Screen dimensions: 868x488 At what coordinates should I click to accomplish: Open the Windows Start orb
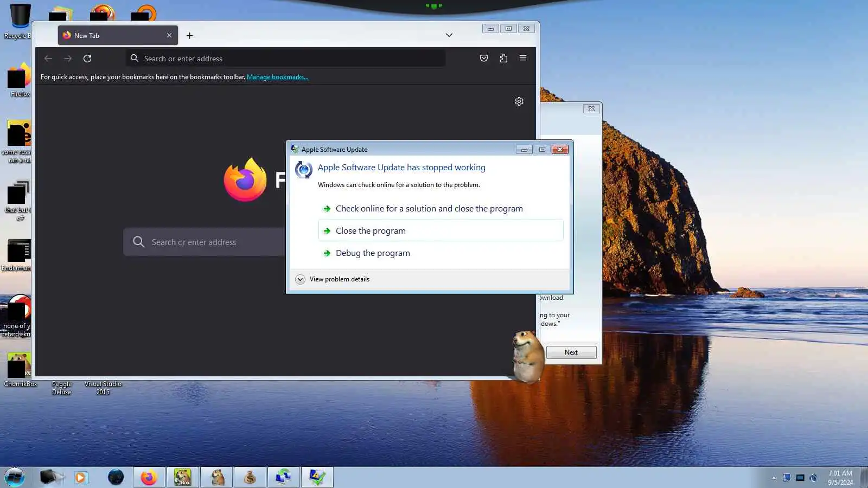pyautogui.click(x=15, y=477)
